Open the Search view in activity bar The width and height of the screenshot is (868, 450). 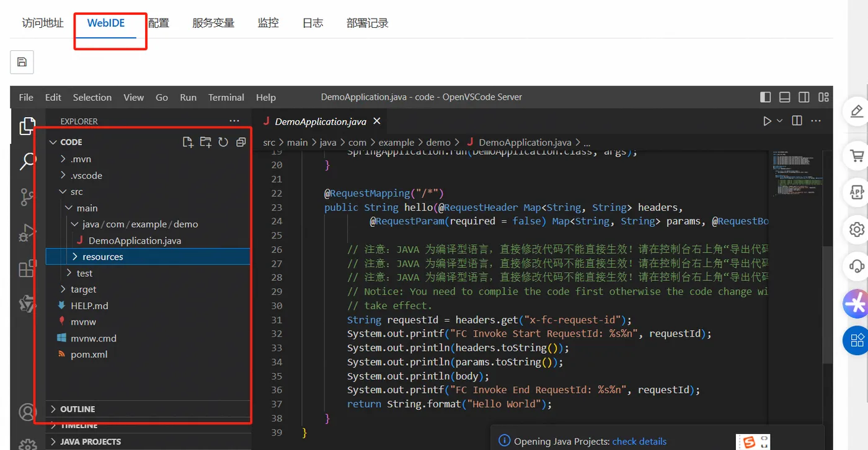(27, 161)
